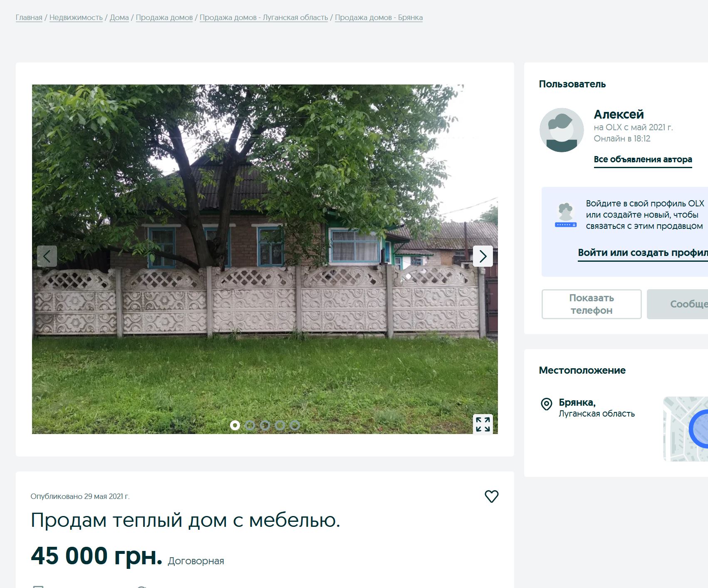Open Продажа домов - Брянка breadcrumb
The height and width of the screenshot is (588, 708).
point(379,17)
